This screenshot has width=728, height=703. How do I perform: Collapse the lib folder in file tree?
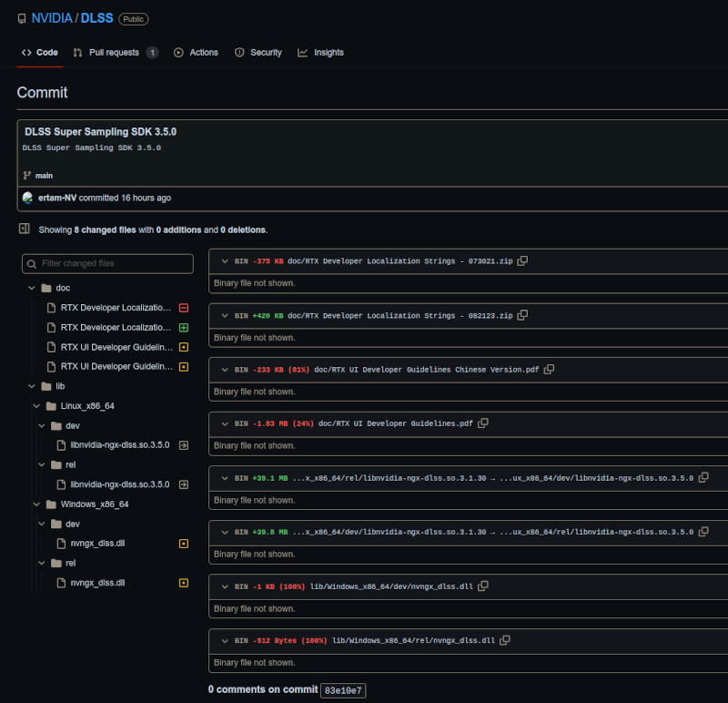point(33,386)
